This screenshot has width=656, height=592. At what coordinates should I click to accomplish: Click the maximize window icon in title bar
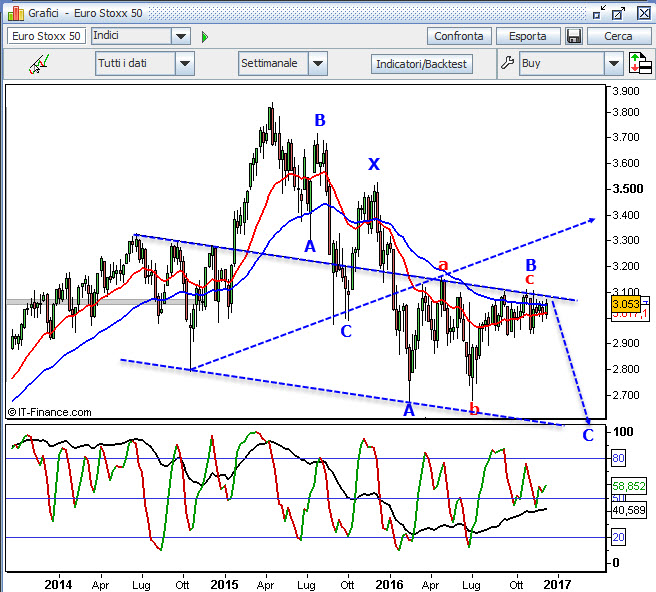coord(618,13)
